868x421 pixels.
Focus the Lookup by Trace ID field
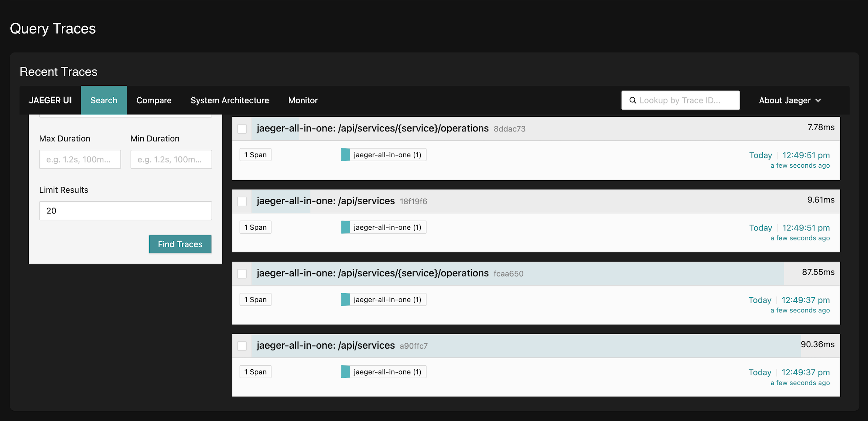(680, 100)
